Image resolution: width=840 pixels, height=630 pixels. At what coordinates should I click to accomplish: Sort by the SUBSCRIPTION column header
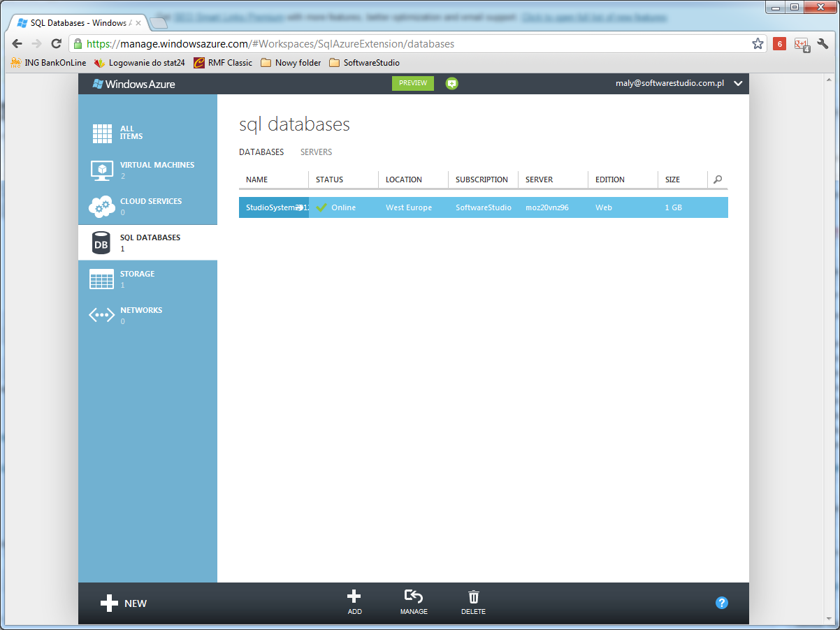pyautogui.click(x=482, y=180)
